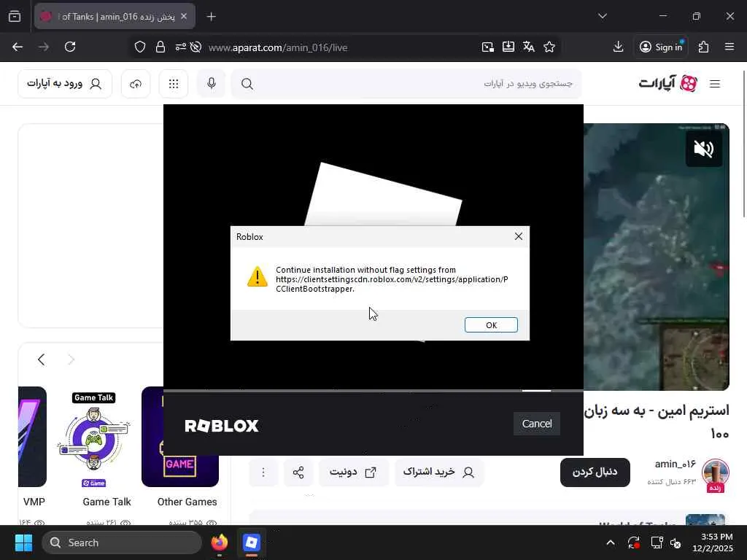Open the Aparat apps grid icon
Screen dimensions: 747x560
(x=174, y=84)
